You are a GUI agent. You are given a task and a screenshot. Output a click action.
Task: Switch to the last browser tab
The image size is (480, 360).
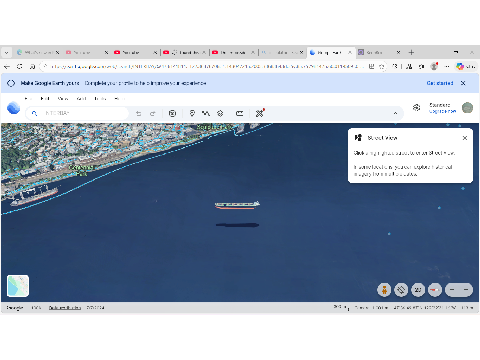coord(379,52)
